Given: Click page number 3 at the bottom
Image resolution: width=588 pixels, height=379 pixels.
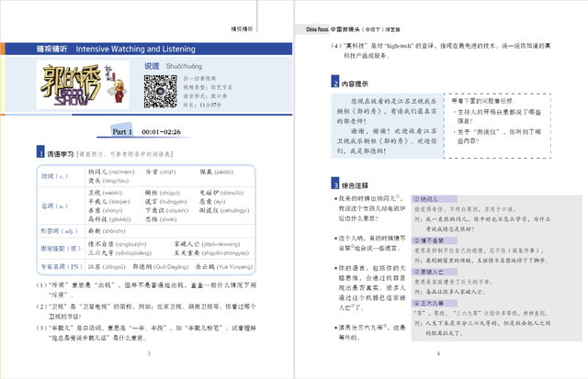Looking at the screenshot, I should coord(150,353).
